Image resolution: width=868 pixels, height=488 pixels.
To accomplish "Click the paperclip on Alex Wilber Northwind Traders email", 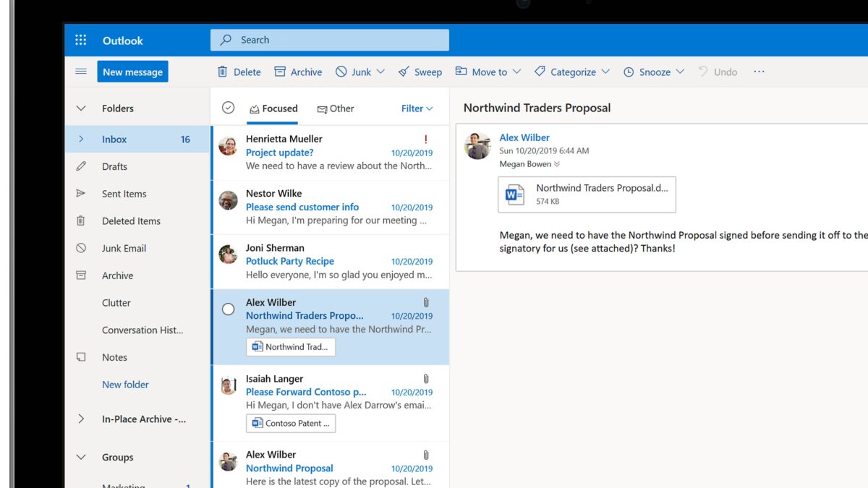I will tap(426, 302).
